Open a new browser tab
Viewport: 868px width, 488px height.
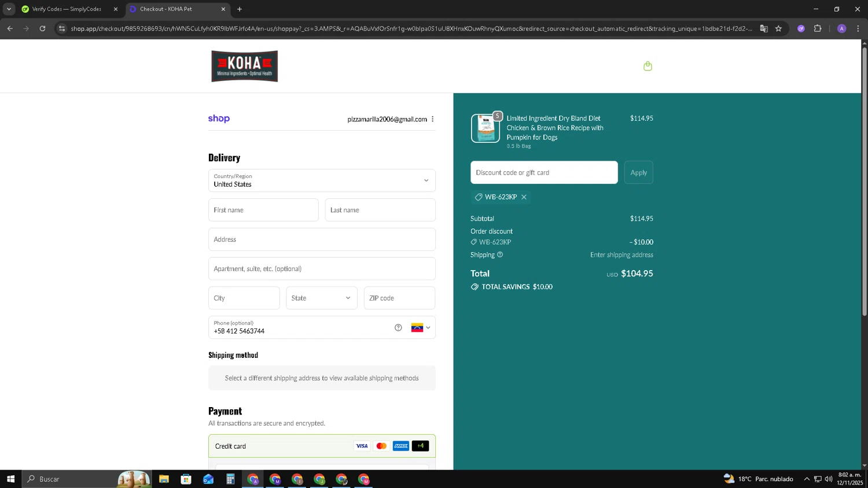point(240,9)
